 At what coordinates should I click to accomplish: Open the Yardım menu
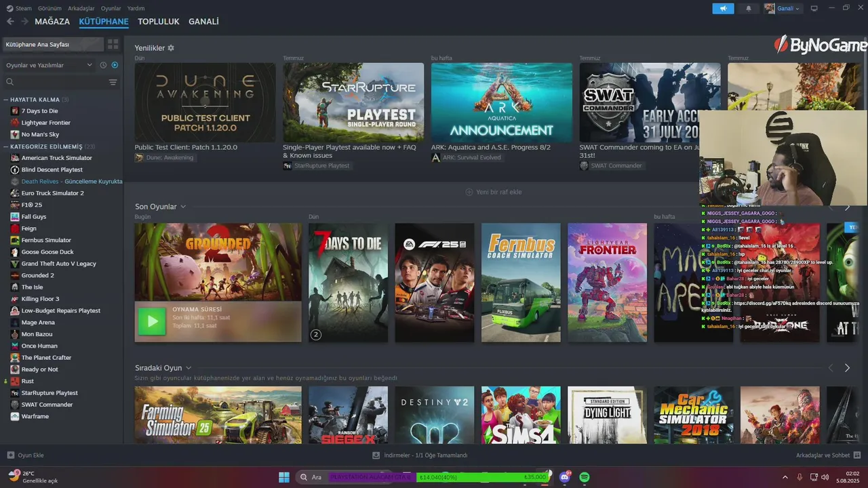136,8
